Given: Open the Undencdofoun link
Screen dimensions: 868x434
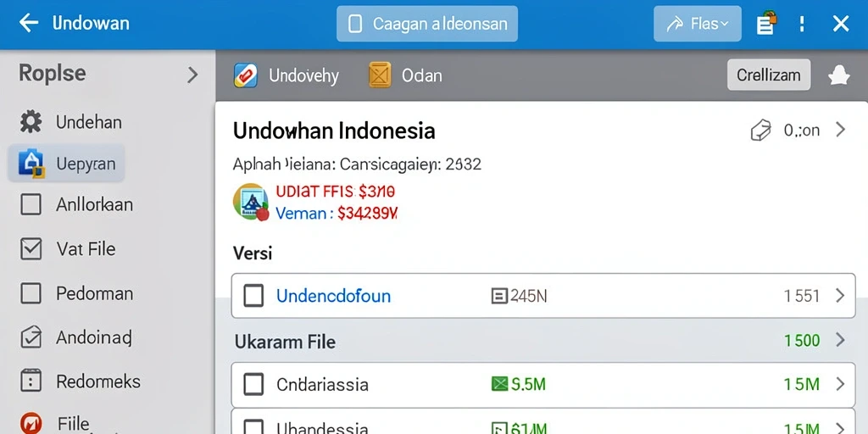Looking at the screenshot, I should pos(333,296).
